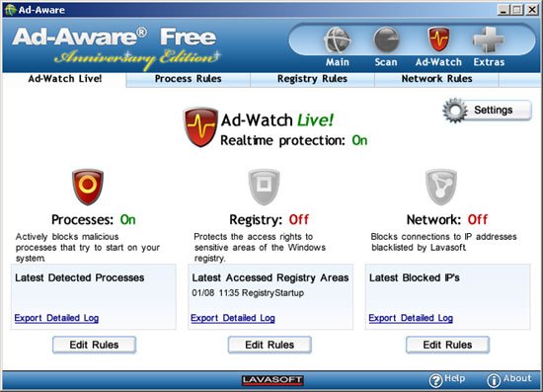Click the Network: label text
Viewport: 543px width, 392px height.
pyautogui.click(x=434, y=220)
